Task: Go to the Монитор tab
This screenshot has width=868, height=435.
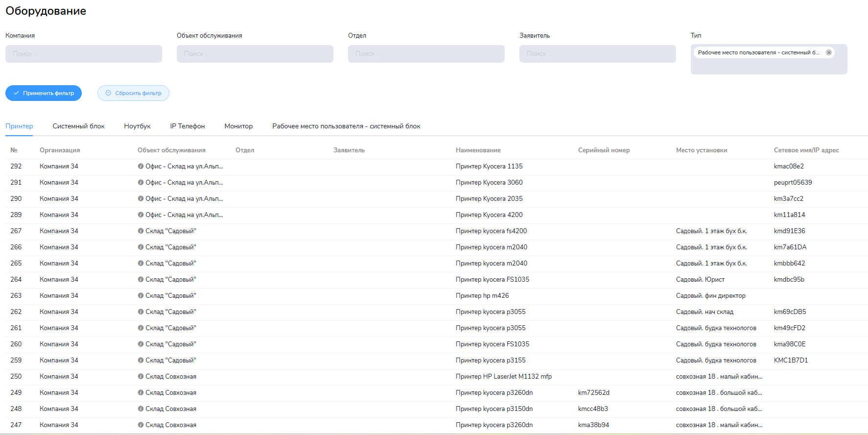Action: click(238, 126)
